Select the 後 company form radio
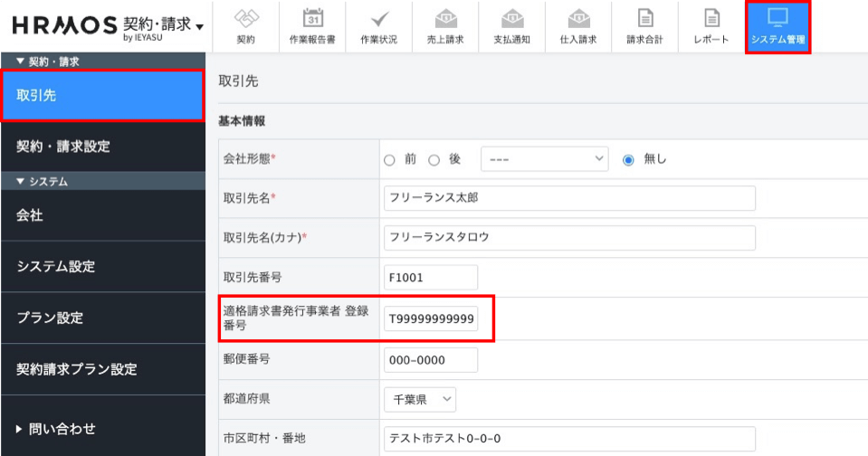Image resolution: width=868 pixels, height=456 pixels. [434, 160]
